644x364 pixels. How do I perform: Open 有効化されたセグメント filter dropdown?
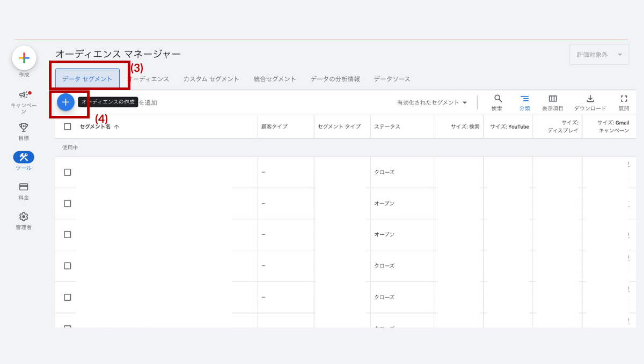pyautogui.click(x=432, y=102)
